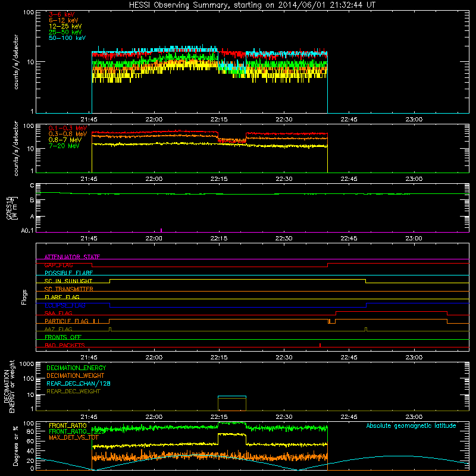Select the DECIMATION_WEIGHT legend label

[x=76, y=375]
